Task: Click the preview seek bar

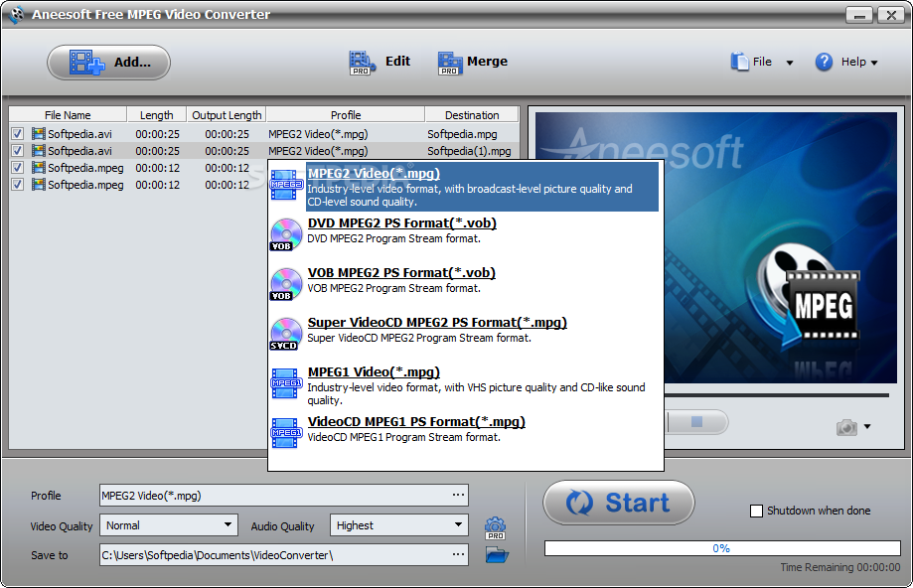Action: point(776,395)
